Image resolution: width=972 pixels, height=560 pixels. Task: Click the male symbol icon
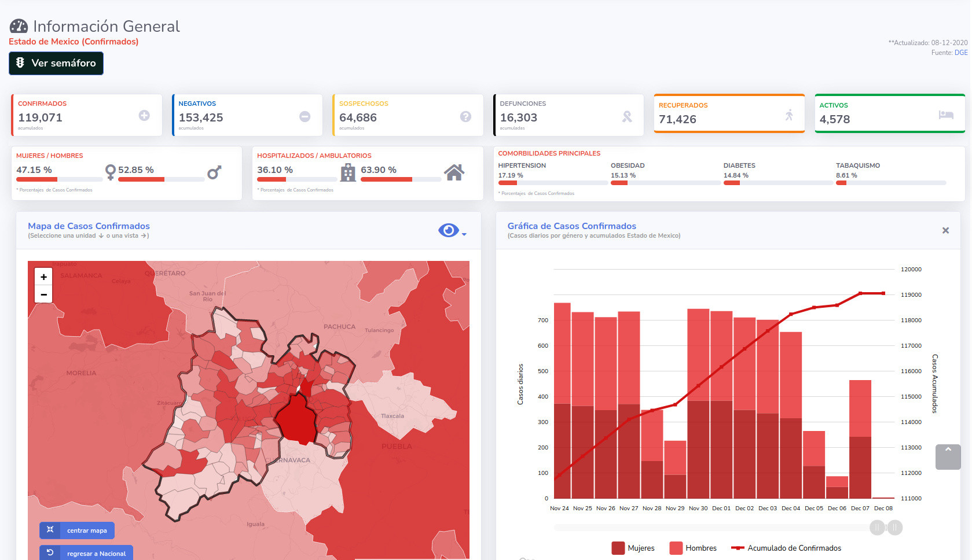point(214,172)
